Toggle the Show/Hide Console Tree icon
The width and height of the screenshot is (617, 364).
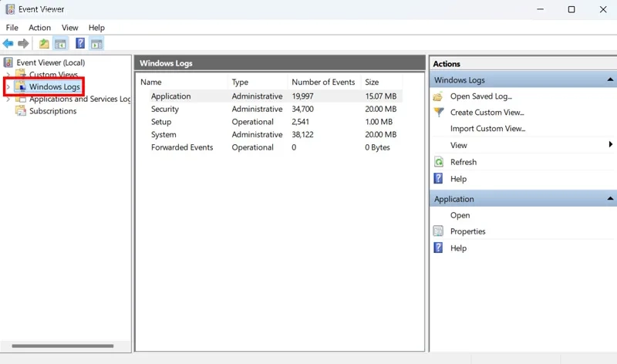[x=60, y=43]
